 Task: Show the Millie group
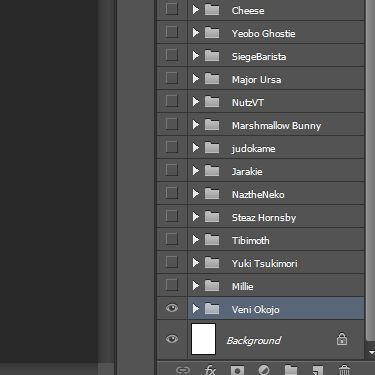coord(171,285)
